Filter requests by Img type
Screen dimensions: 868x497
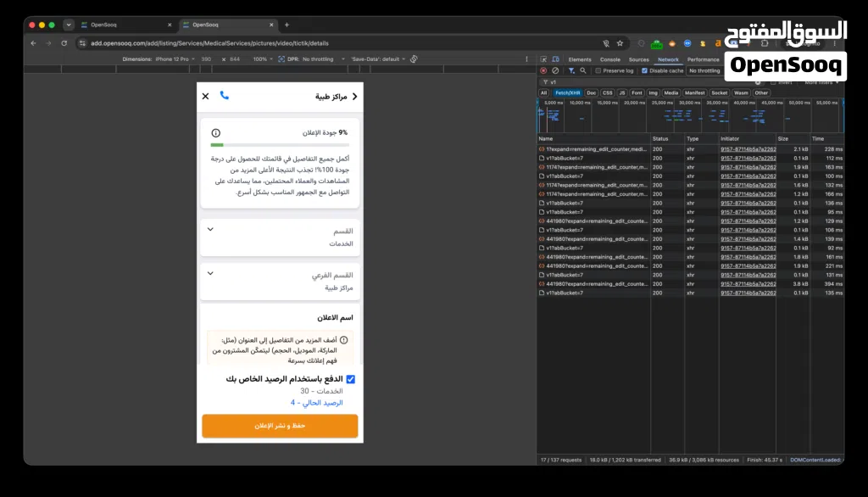pyautogui.click(x=654, y=93)
